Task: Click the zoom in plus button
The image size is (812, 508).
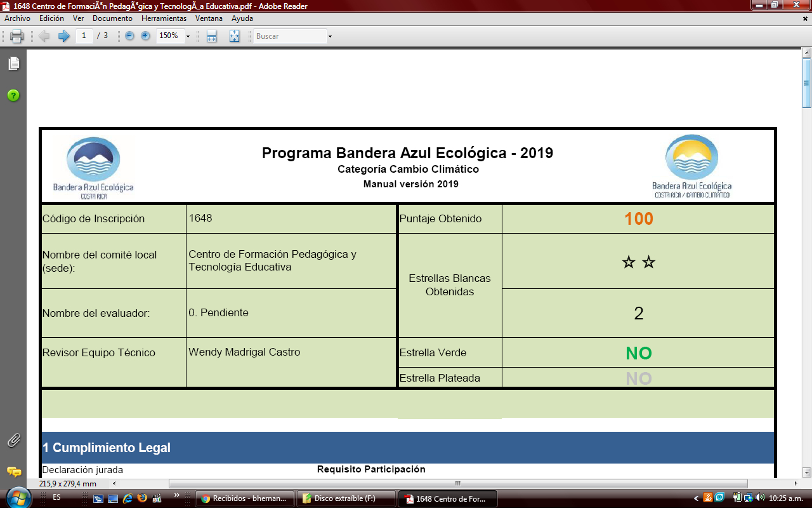Action: [x=145, y=36]
